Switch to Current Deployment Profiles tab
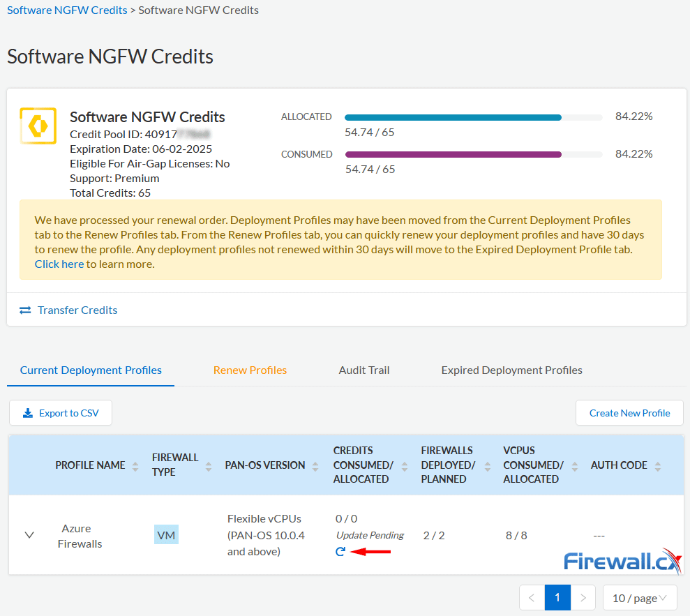The height and width of the screenshot is (616, 690). 91,370
